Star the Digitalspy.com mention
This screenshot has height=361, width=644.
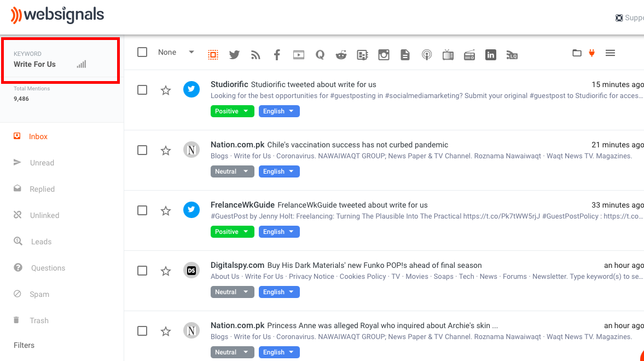coord(166,271)
